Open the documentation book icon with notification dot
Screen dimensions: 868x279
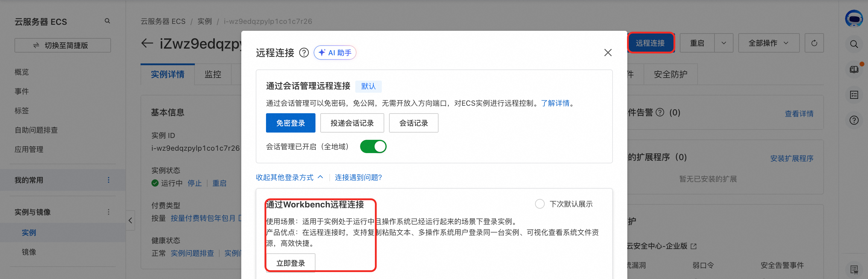tap(854, 69)
